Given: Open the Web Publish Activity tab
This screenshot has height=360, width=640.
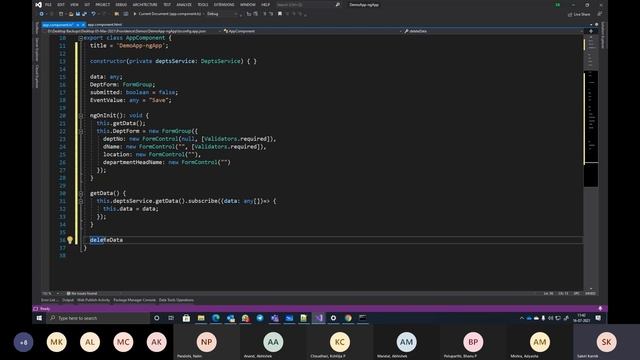Looking at the screenshot, I should [x=93, y=300].
